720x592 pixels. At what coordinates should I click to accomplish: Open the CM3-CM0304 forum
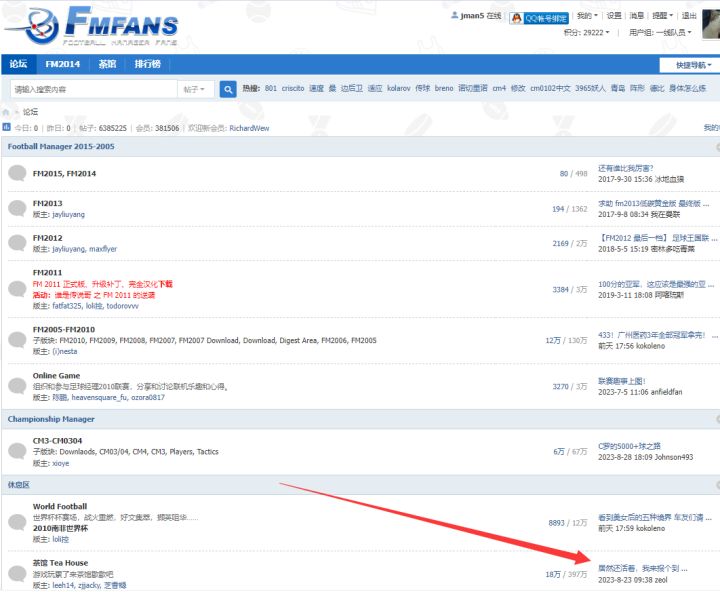(57, 441)
